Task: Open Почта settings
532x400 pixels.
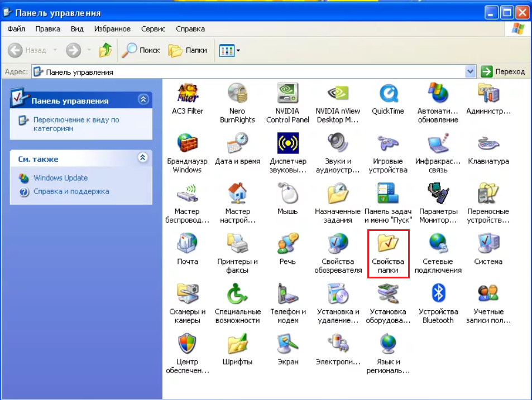Action: (187, 249)
